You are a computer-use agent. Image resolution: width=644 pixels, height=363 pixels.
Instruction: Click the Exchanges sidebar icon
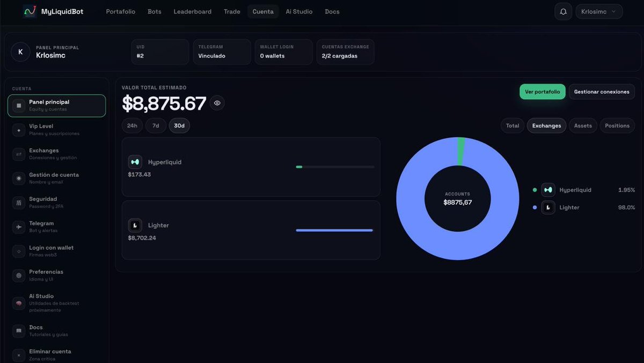19,154
